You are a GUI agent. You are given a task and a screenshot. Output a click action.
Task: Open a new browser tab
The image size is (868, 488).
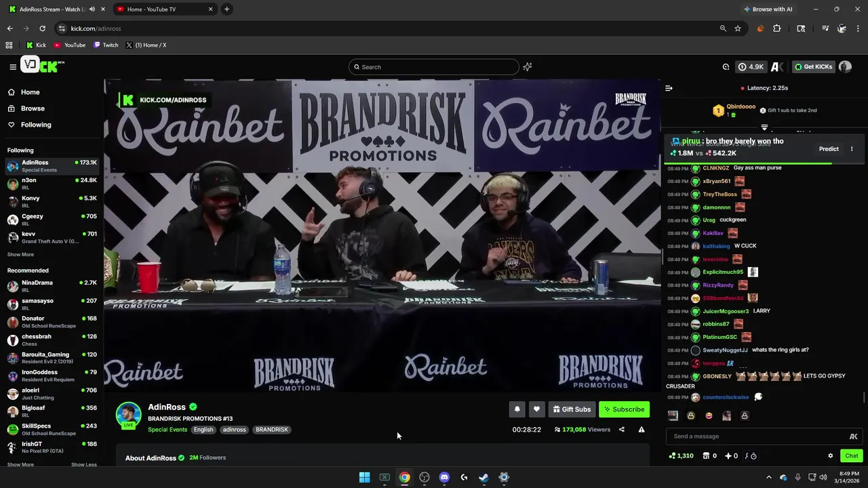pyautogui.click(x=226, y=9)
